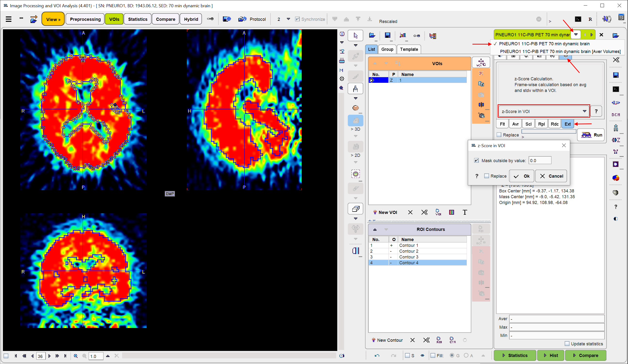Click the VOI text T icon
This screenshot has height=364, width=628.
coord(465,212)
